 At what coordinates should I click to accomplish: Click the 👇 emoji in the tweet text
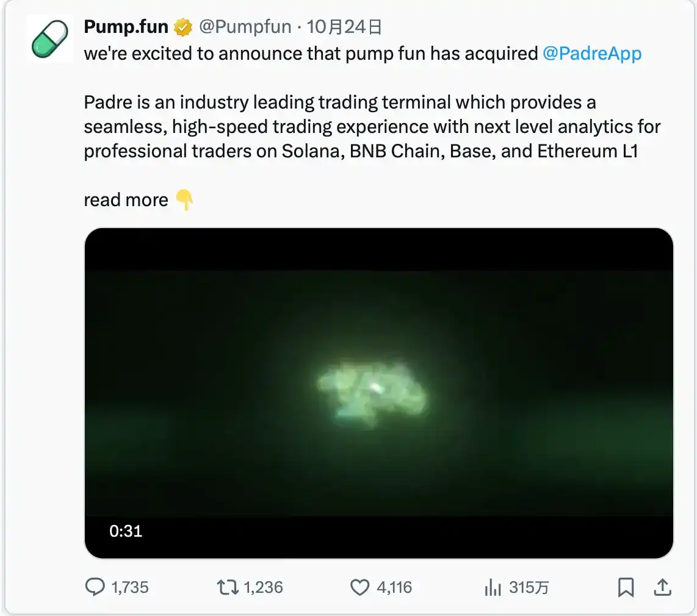[184, 199]
